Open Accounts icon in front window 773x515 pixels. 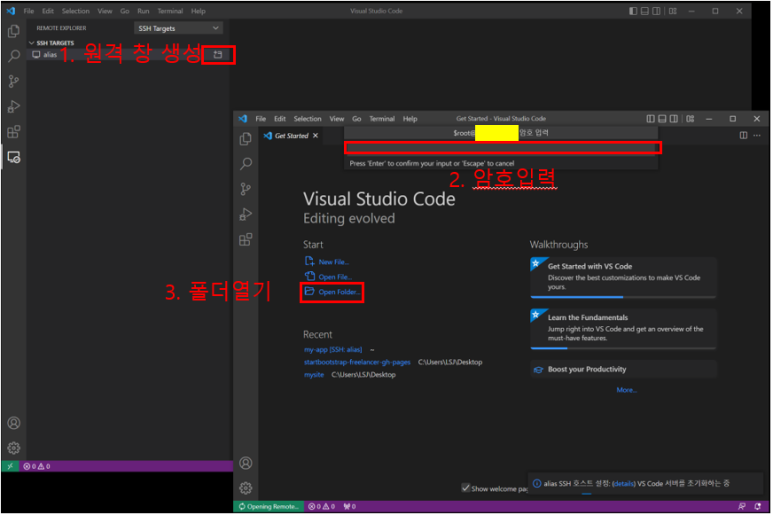246,463
